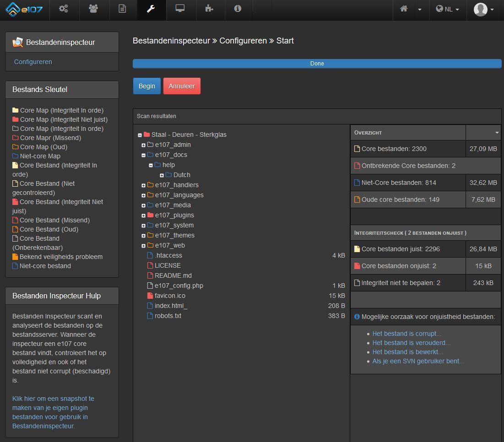Expand 'Het bestand is bewerkt...' explanation

407,352
